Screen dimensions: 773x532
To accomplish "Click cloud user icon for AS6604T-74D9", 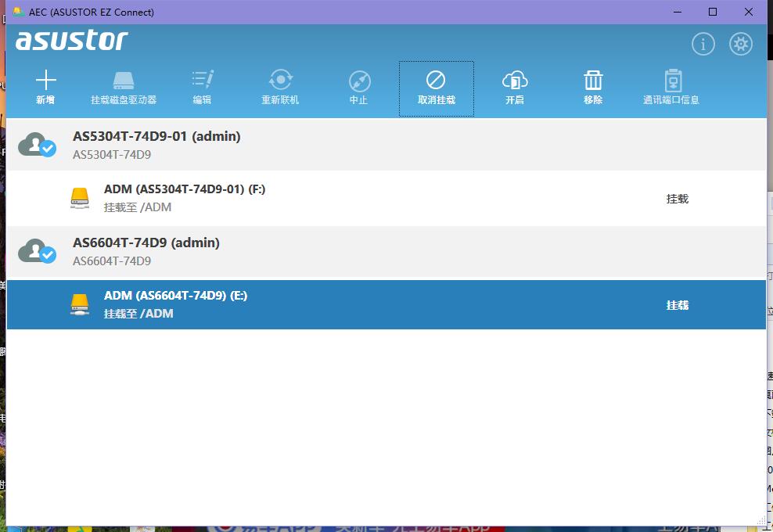I will pyautogui.click(x=37, y=251).
